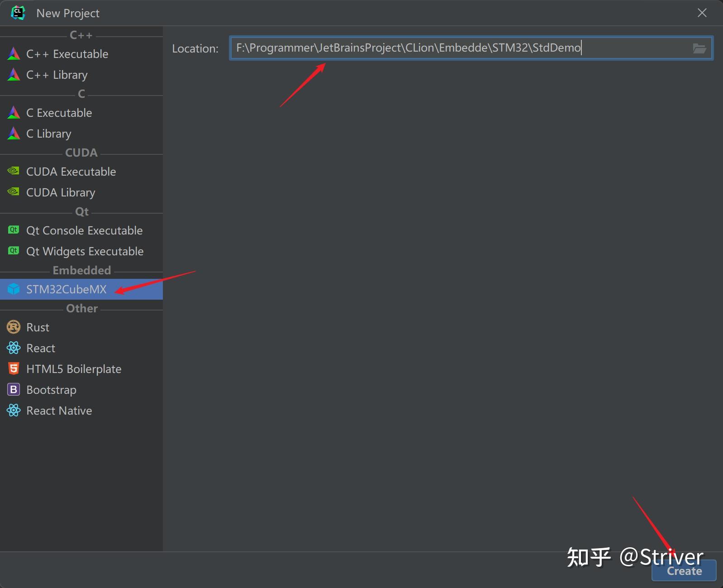723x588 pixels.
Task: Click the Qt Widgets Executable icon
Action: (14, 251)
